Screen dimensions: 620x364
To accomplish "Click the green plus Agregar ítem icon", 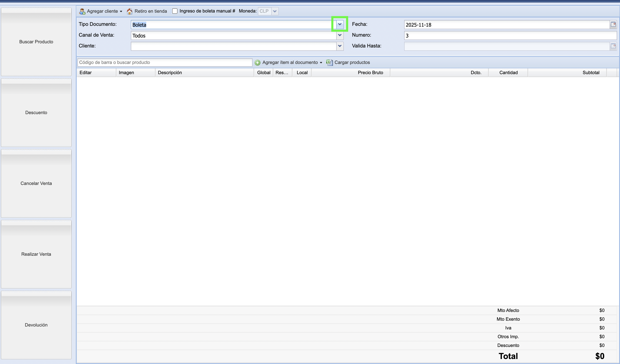I will [257, 62].
